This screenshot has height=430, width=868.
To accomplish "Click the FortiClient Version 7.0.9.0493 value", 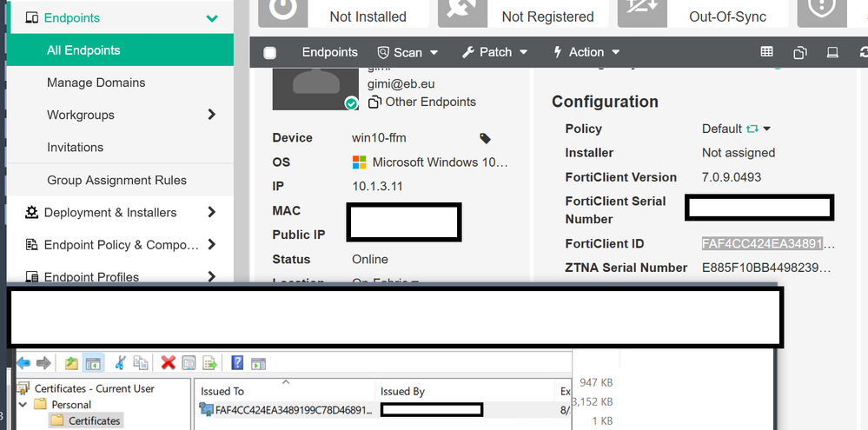I will click(732, 177).
